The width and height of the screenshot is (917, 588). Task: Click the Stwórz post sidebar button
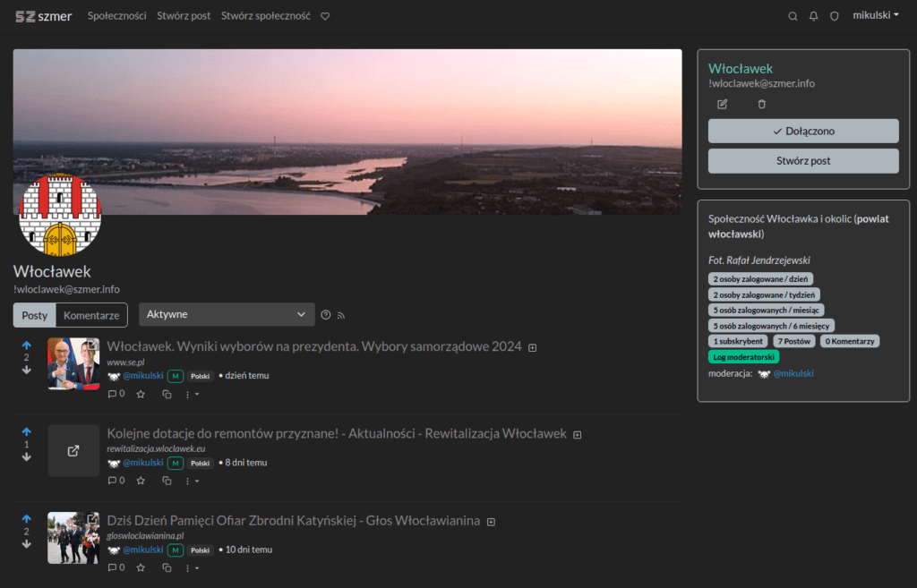click(x=802, y=161)
